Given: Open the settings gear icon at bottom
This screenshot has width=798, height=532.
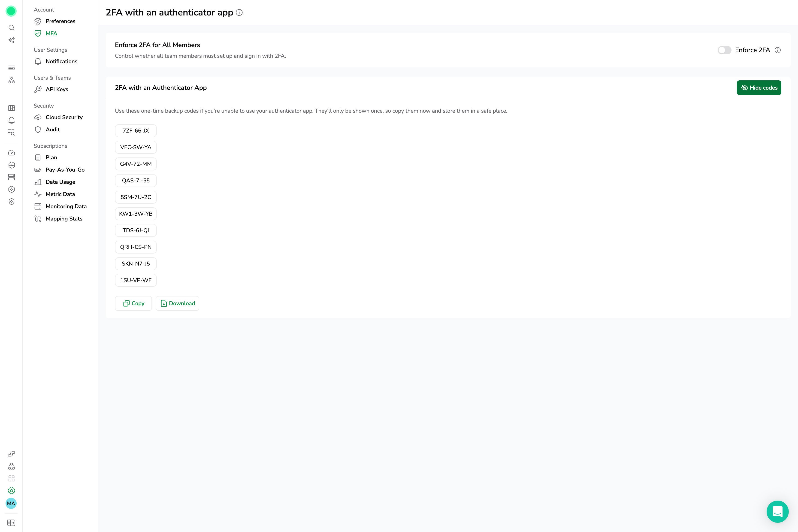Looking at the screenshot, I should click(x=12, y=491).
